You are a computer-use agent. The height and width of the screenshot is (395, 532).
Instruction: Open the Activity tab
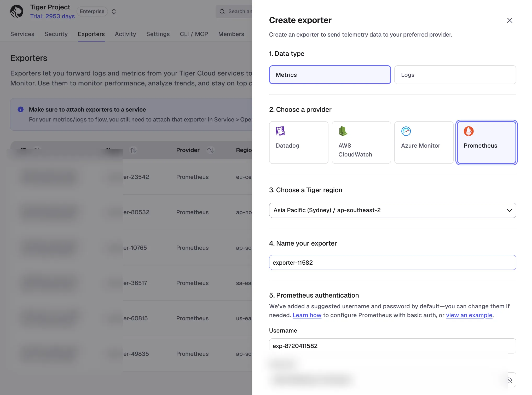click(125, 34)
